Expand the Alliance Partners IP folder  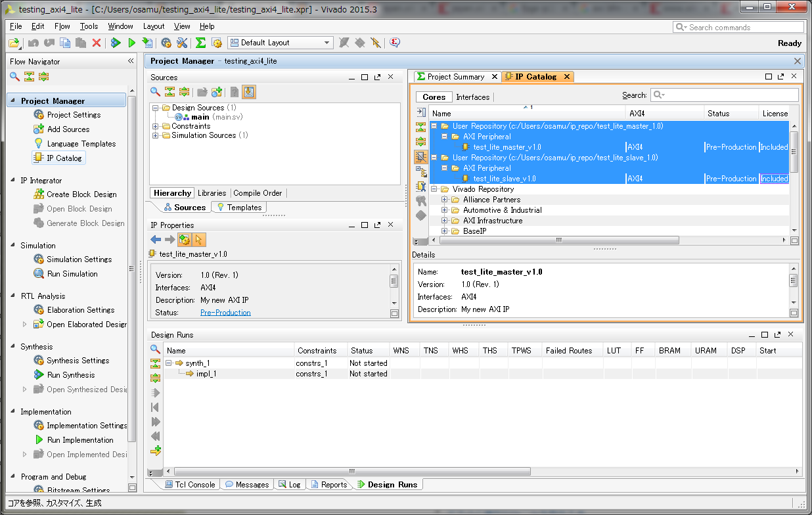point(445,200)
